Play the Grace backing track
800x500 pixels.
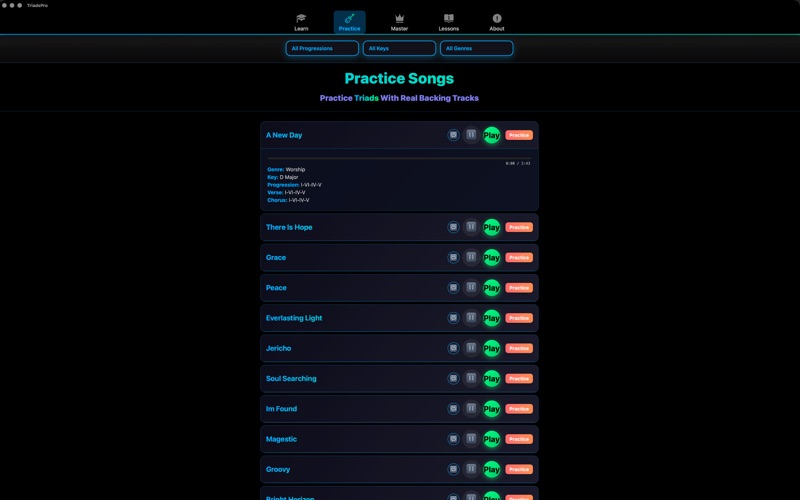point(492,258)
